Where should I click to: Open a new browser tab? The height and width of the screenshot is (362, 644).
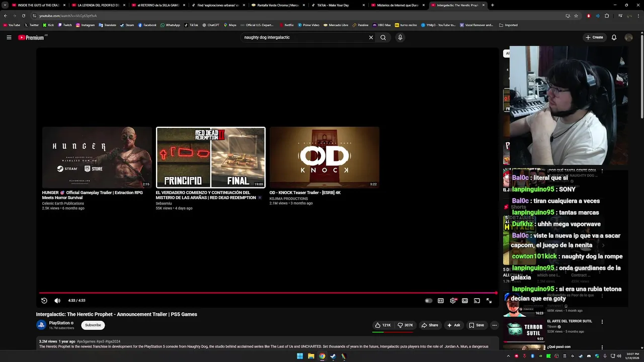[x=492, y=5]
